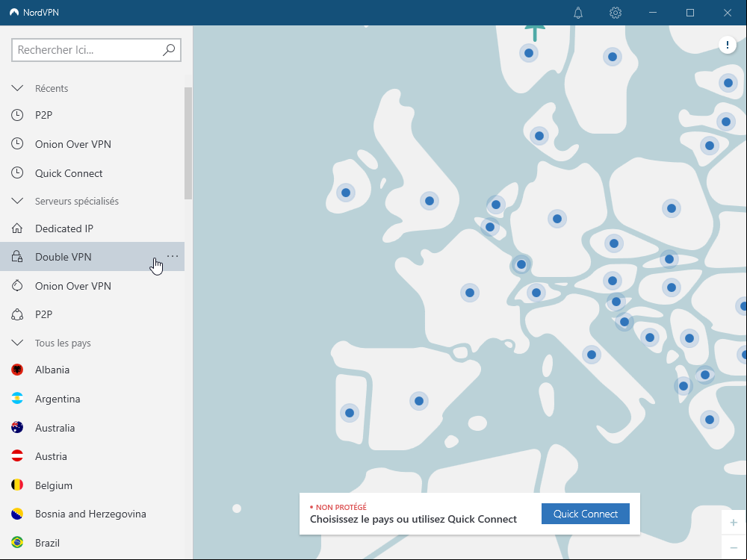
Task: Collapse the Récents section
Action: (17, 88)
